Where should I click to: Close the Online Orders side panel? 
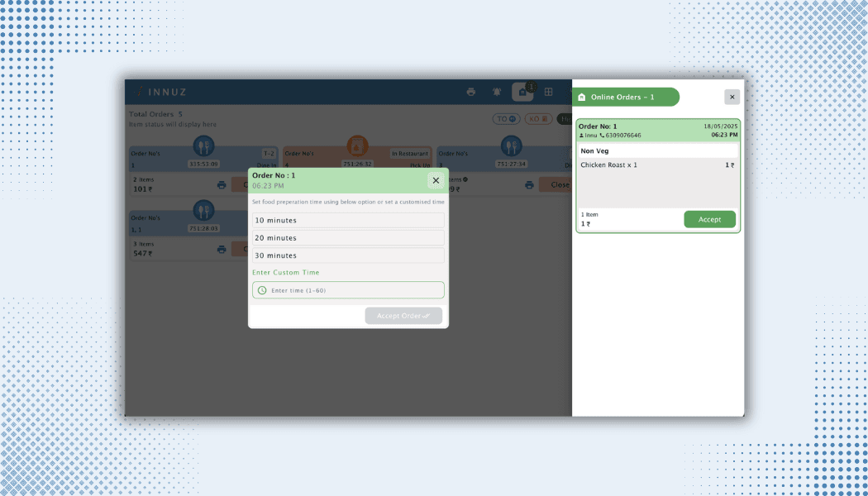[x=732, y=97]
